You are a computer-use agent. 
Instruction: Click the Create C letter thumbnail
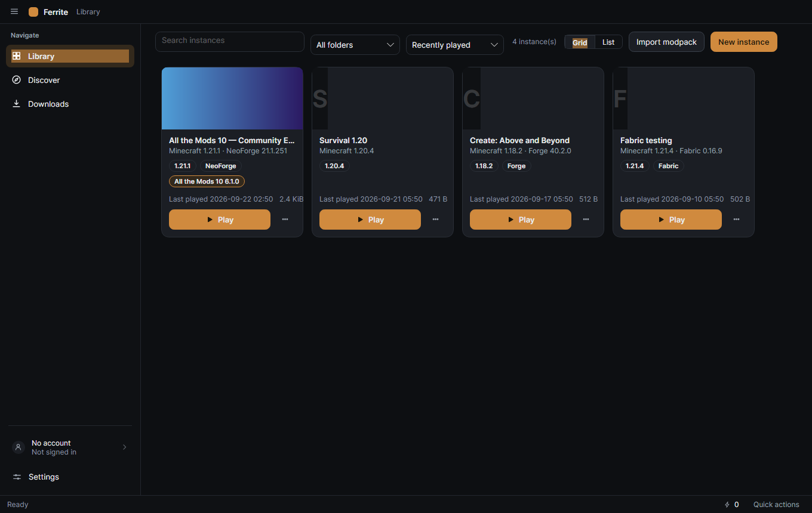point(472,98)
